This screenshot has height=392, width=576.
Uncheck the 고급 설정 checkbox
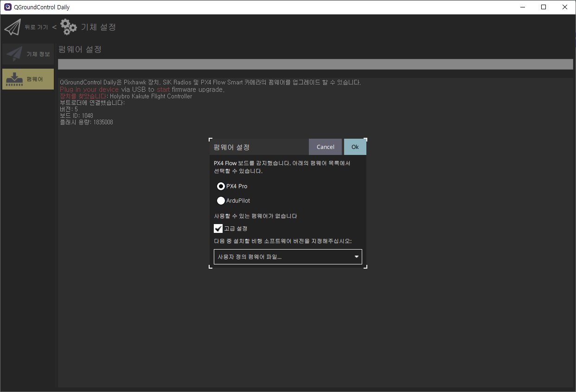pos(218,228)
